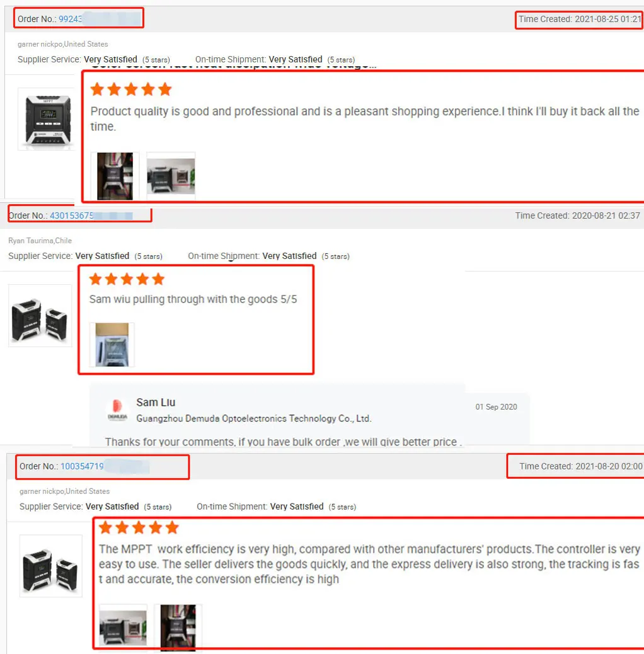Click the Demuda company logo avatar
Viewport: 644px width, 654px height.
point(117,410)
